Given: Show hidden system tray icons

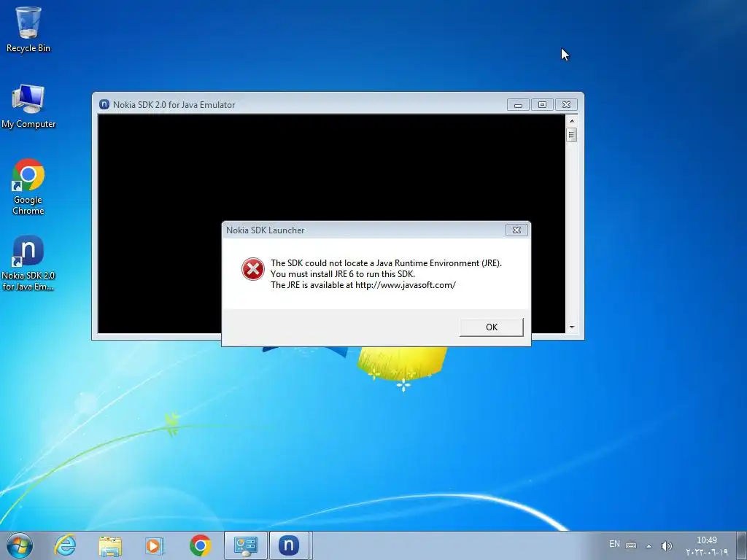Looking at the screenshot, I should [649, 546].
